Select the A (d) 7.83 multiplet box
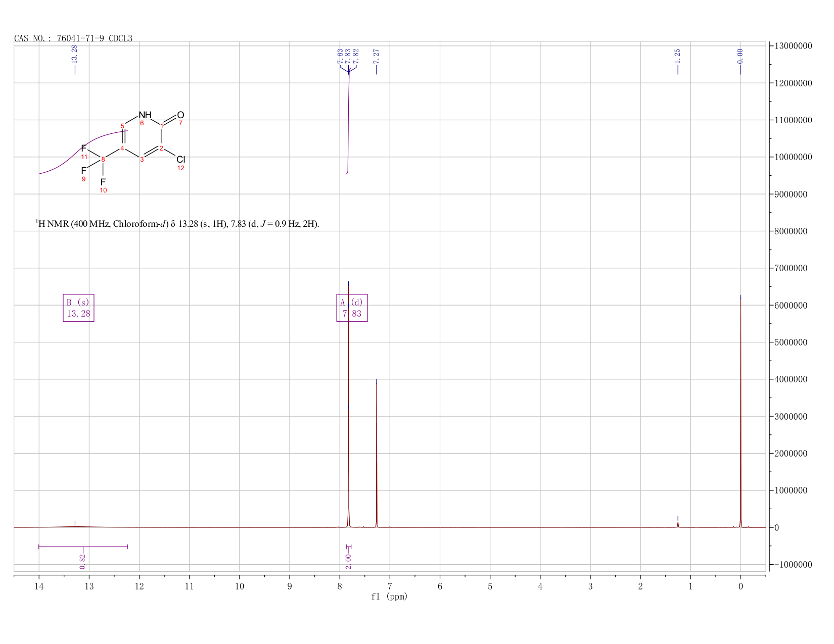 pos(352,308)
